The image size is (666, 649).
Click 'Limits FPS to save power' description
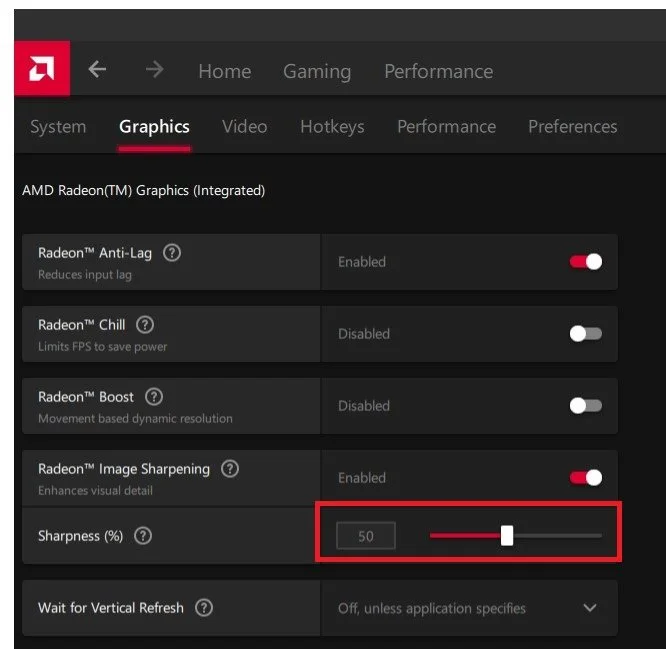102,347
